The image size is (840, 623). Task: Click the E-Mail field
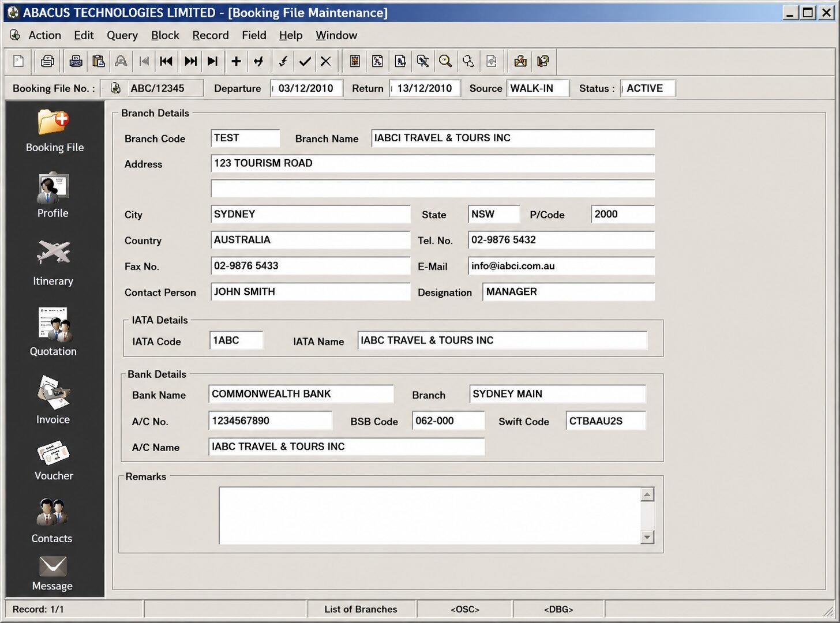pos(561,266)
